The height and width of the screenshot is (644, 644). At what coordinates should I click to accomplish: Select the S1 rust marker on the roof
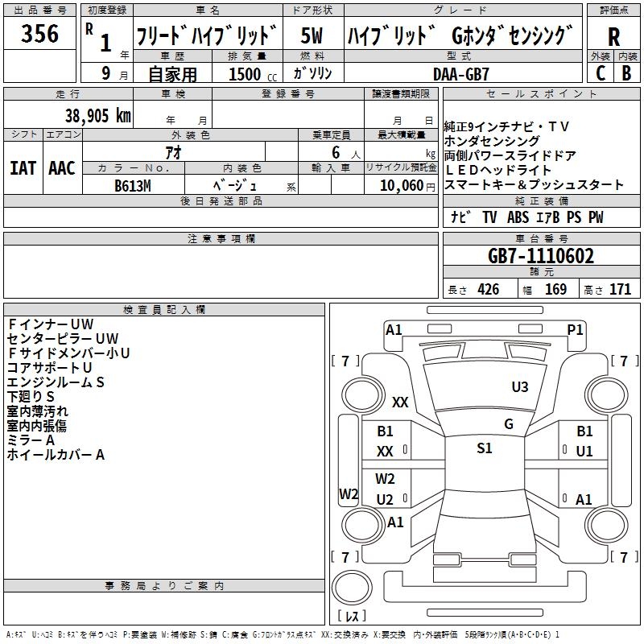[484, 448]
